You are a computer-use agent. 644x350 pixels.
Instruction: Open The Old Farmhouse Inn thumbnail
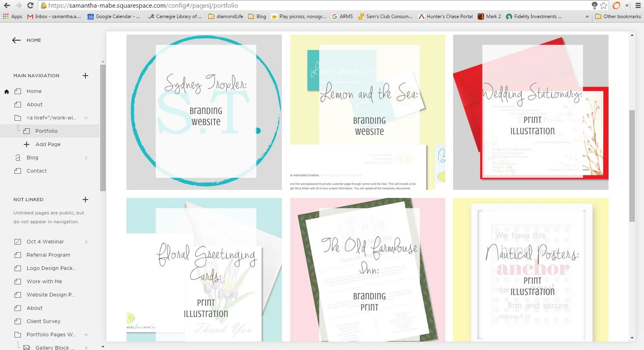tap(368, 270)
